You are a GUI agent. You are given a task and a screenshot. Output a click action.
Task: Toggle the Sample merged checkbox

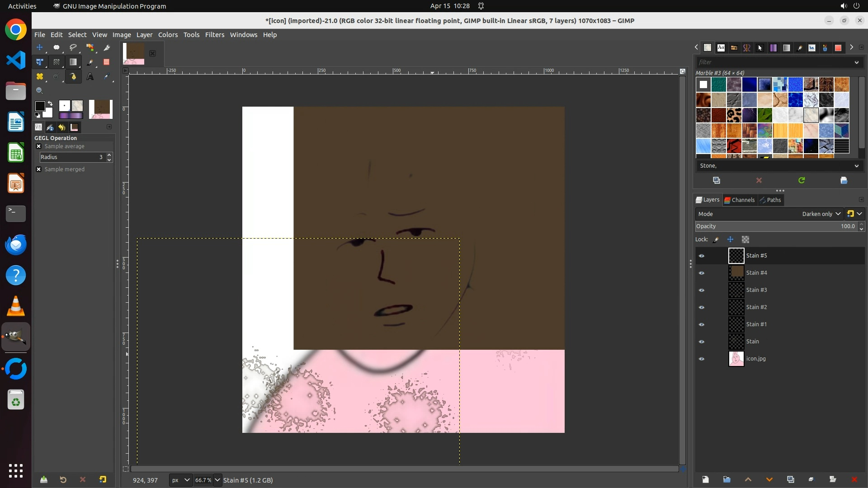[x=39, y=169]
